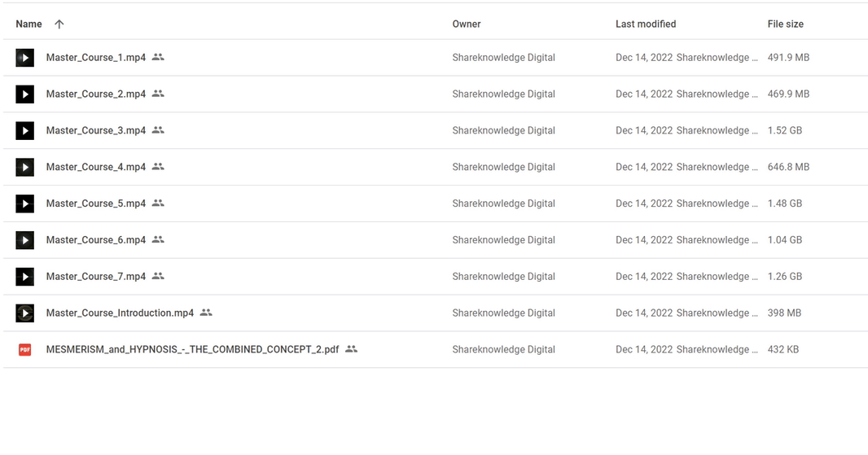The width and height of the screenshot is (868, 455).
Task: Click the shared icon next to Master_Course_5.mp4
Action: click(x=158, y=203)
